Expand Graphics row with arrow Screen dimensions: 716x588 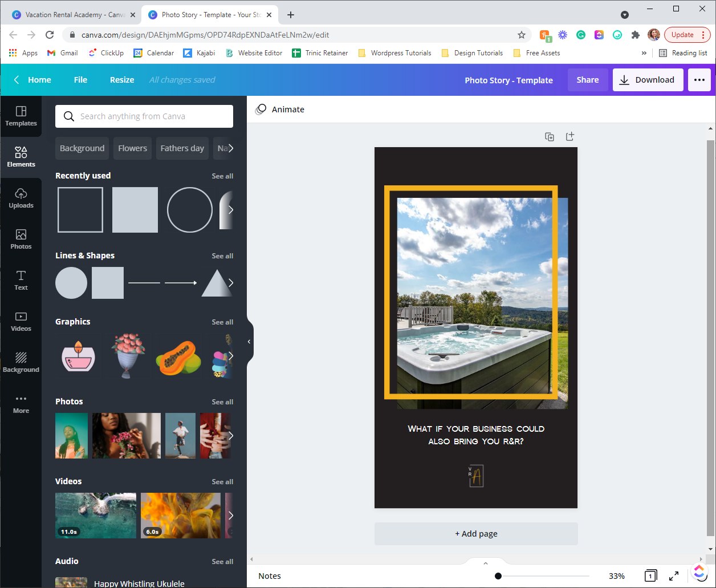click(x=230, y=356)
